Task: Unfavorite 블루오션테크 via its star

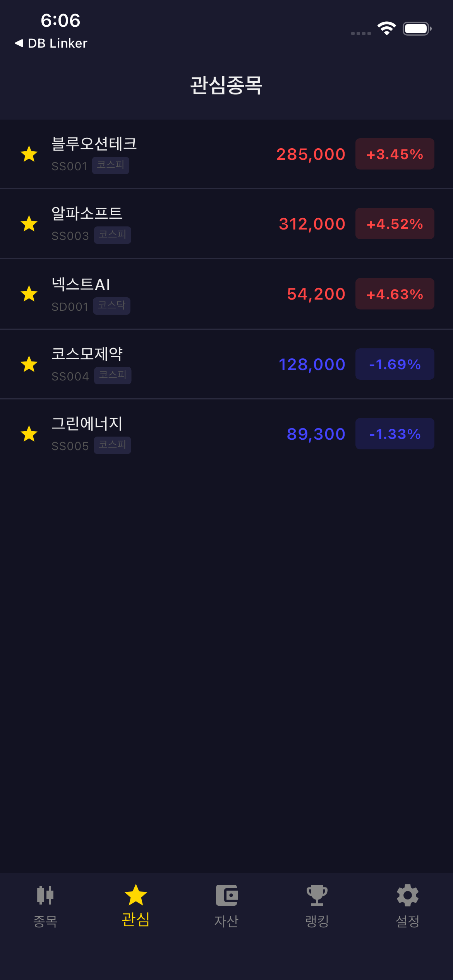Action: [29, 154]
